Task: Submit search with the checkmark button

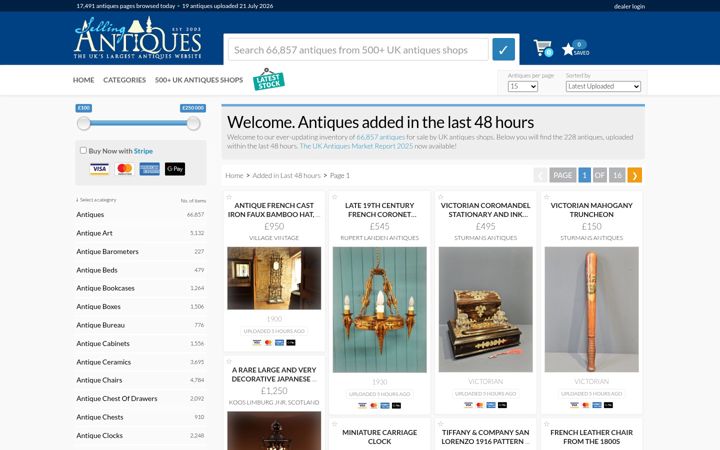Action: click(503, 50)
